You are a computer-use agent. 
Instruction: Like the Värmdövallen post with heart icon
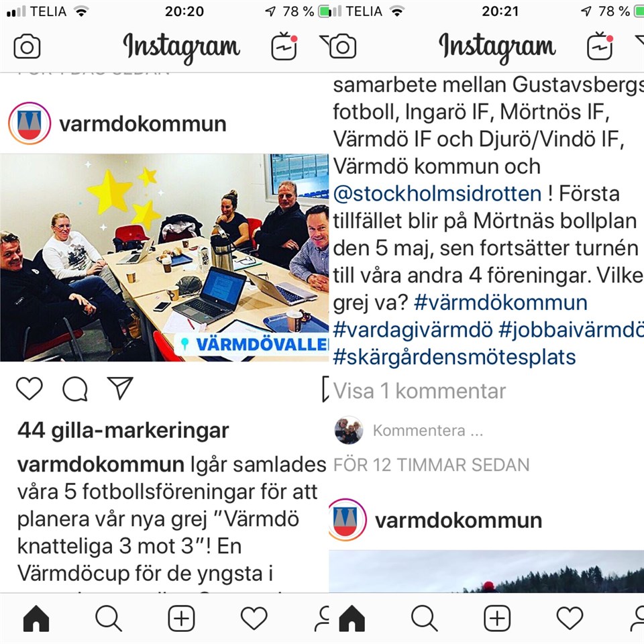pos(30,388)
